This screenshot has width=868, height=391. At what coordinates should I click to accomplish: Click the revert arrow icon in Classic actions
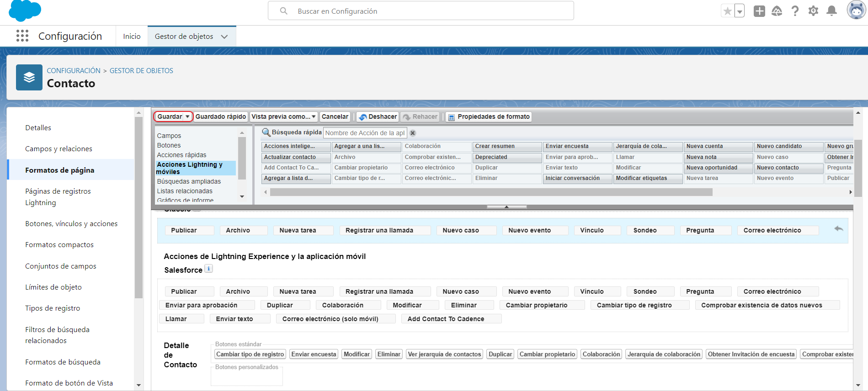point(839,228)
